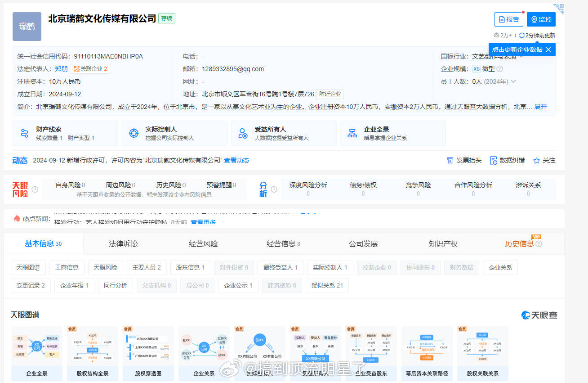Switch to the 基本信息 tab
Screen dimensions: 588x383
(x=43, y=243)
